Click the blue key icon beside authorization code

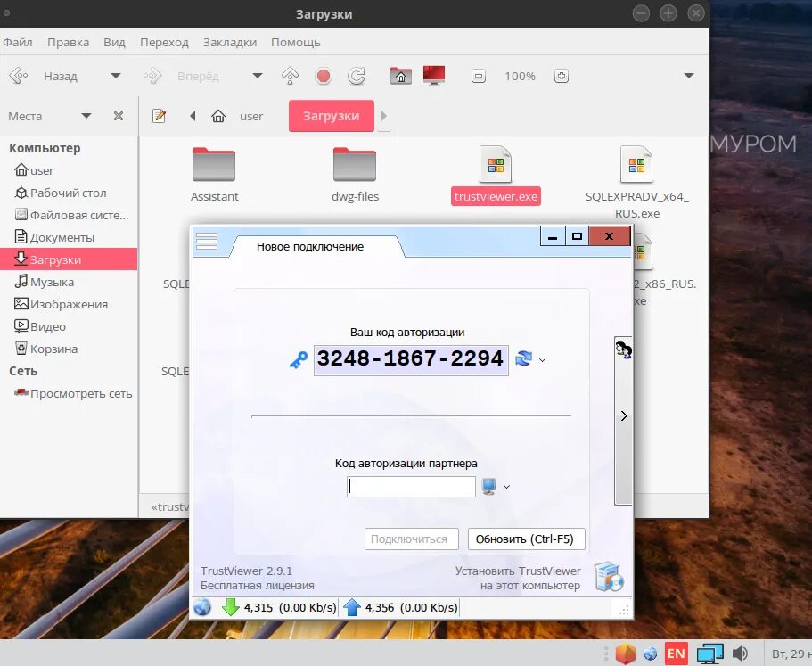[299, 360]
